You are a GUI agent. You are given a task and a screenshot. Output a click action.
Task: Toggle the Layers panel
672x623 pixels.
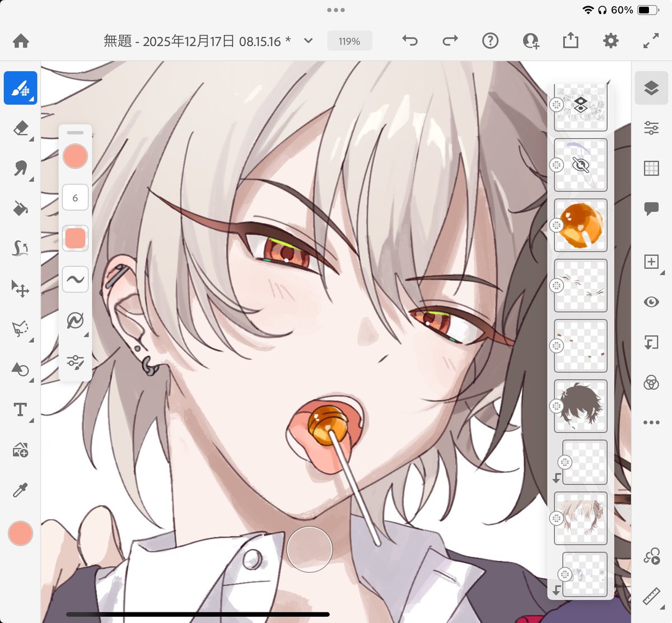[x=651, y=88]
